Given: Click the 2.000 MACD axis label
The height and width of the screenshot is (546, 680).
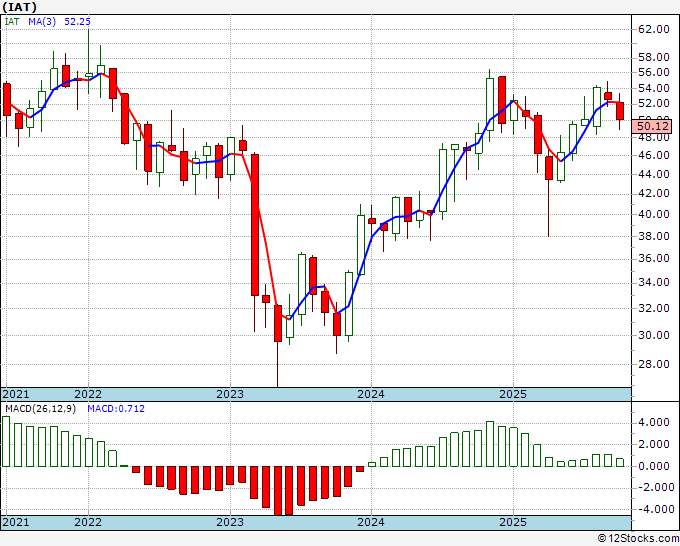Looking at the screenshot, I should pyautogui.click(x=654, y=444).
